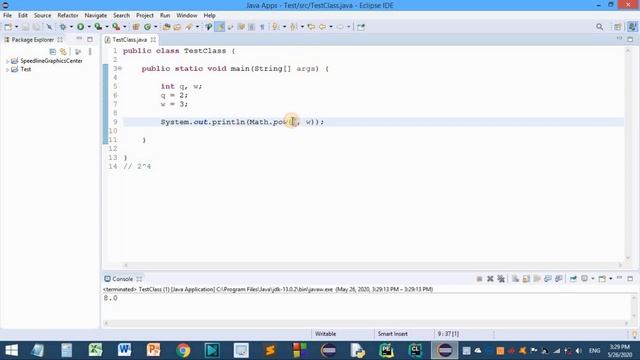Click the Smart Insert status entry
Image resolution: width=640 pixels, height=360 pixels.
tap(393, 333)
